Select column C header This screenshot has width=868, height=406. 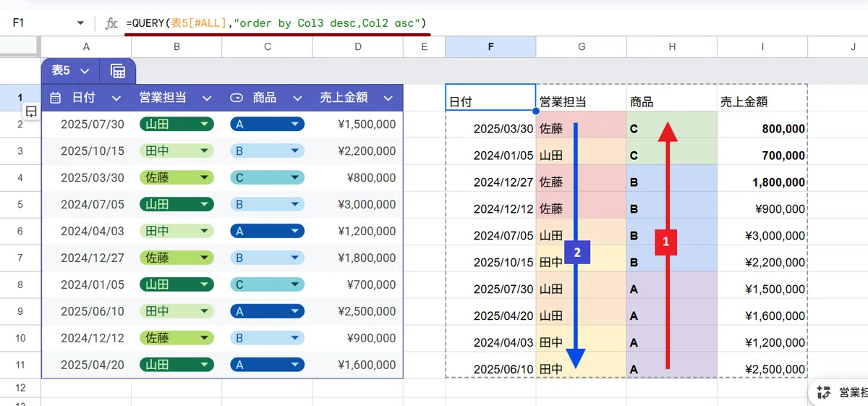(267, 47)
